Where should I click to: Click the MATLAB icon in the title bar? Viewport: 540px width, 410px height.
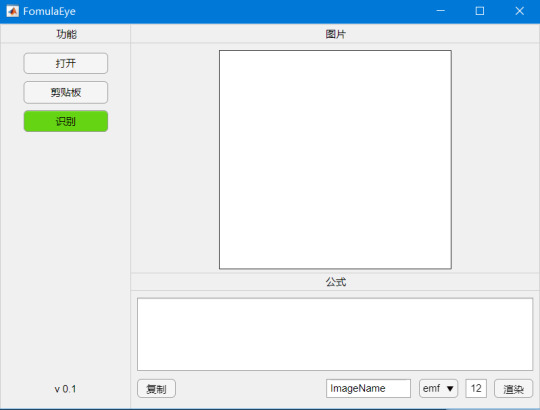click(x=12, y=11)
